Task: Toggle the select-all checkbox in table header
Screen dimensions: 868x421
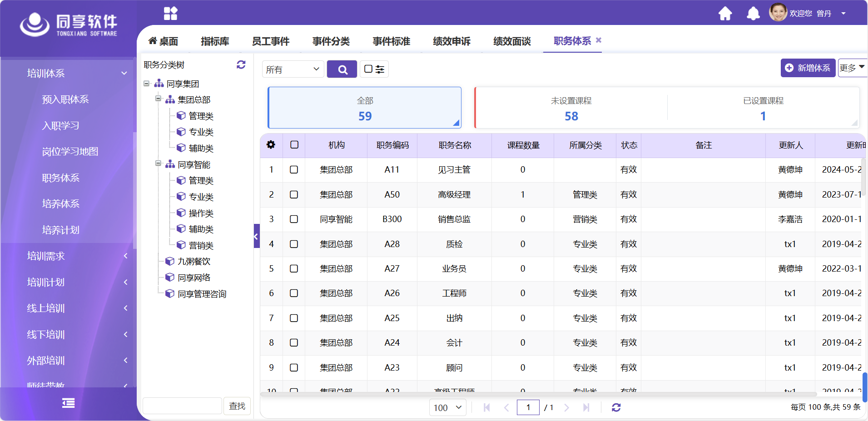Action: 294,145
